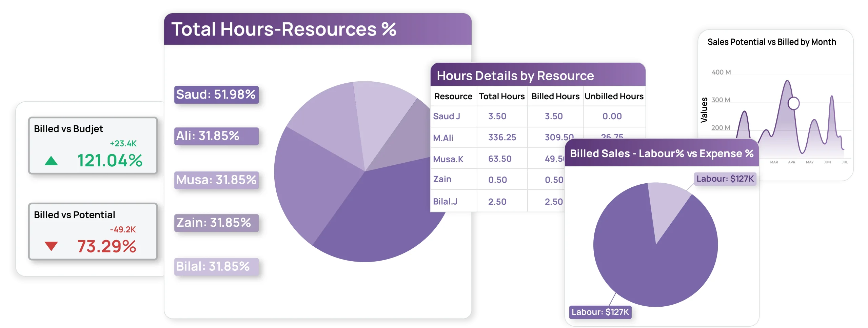Click the circle marker on line chart
868x328 pixels.
(x=793, y=103)
